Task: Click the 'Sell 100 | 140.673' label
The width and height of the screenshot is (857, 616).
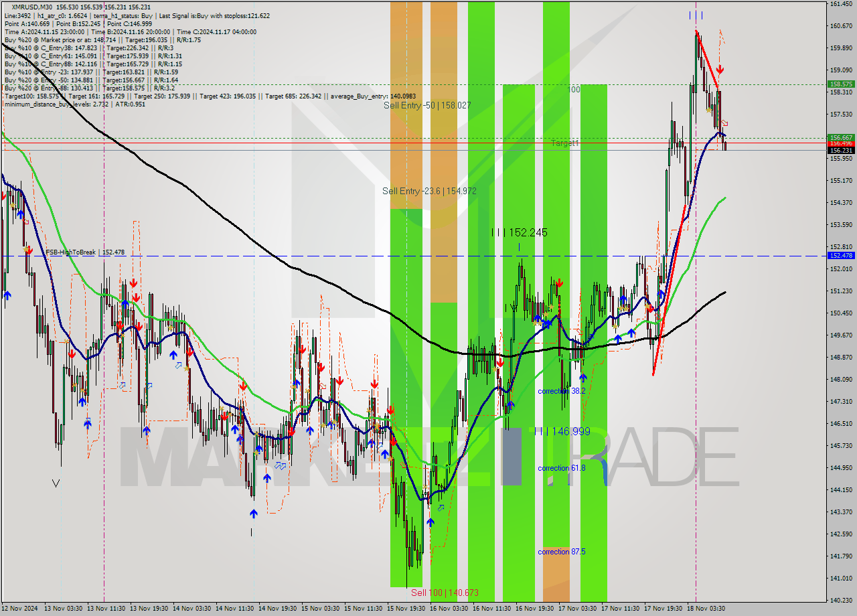Action: click(445, 593)
